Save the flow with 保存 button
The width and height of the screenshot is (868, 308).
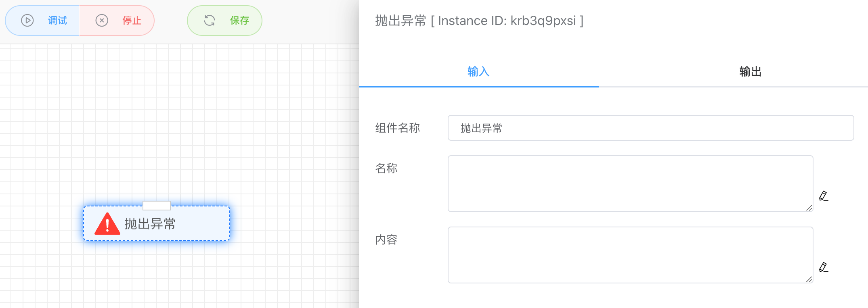click(239, 21)
